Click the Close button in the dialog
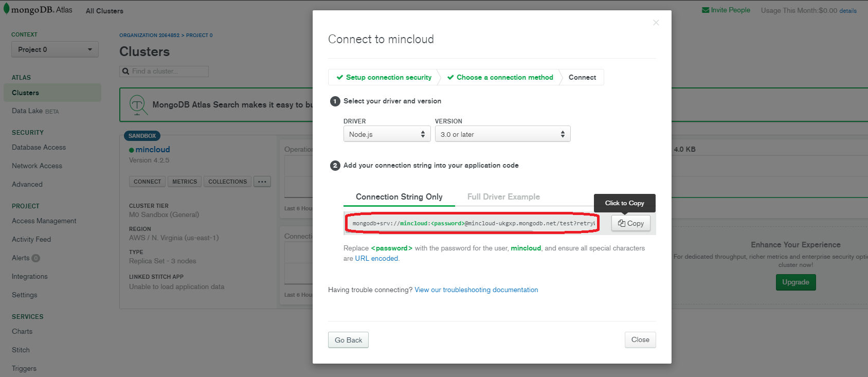The height and width of the screenshot is (377, 868). 640,339
